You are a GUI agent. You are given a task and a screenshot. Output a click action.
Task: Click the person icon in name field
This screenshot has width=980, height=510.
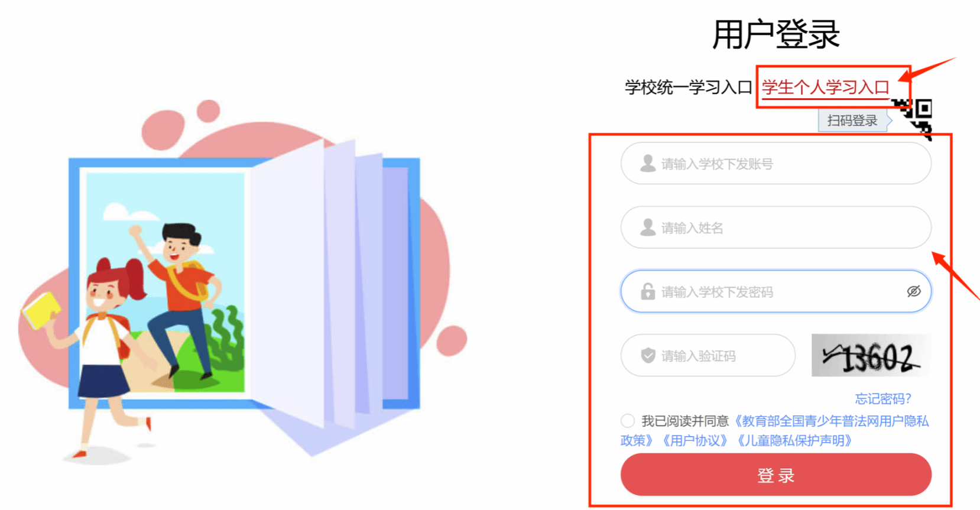coord(648,228)
